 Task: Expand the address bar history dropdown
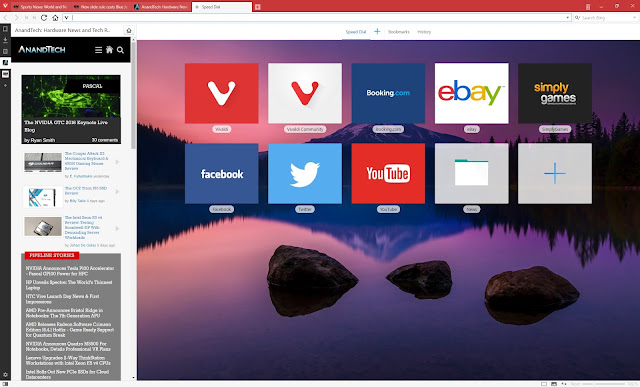[x=567, y=18]
